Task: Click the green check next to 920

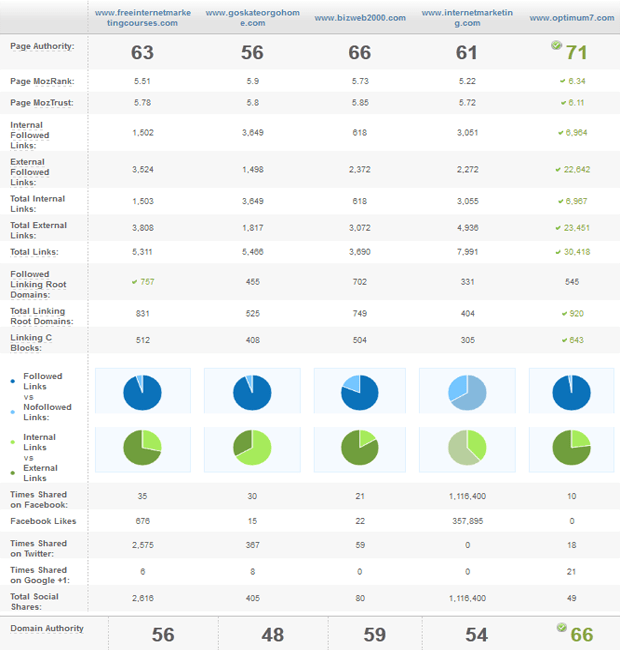Action: (x=564, y=314)
